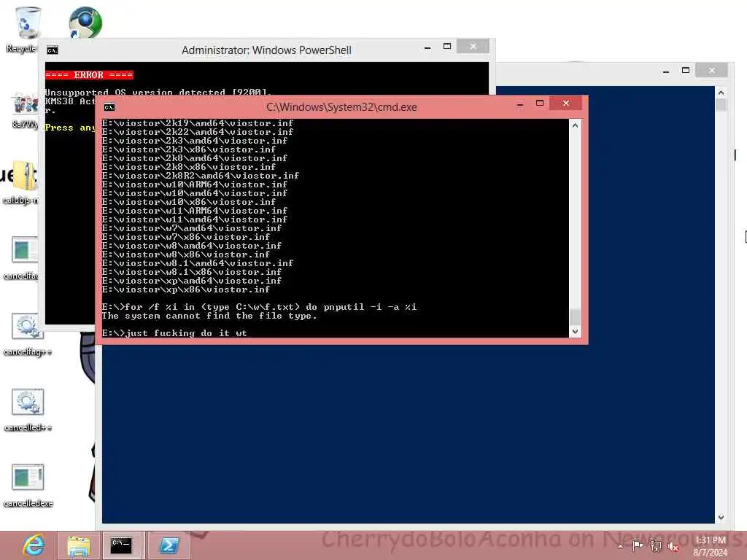Screen dimensions: 747x560
Task: Select the 8aYWy desktop icon
Action: click(25, 111)
